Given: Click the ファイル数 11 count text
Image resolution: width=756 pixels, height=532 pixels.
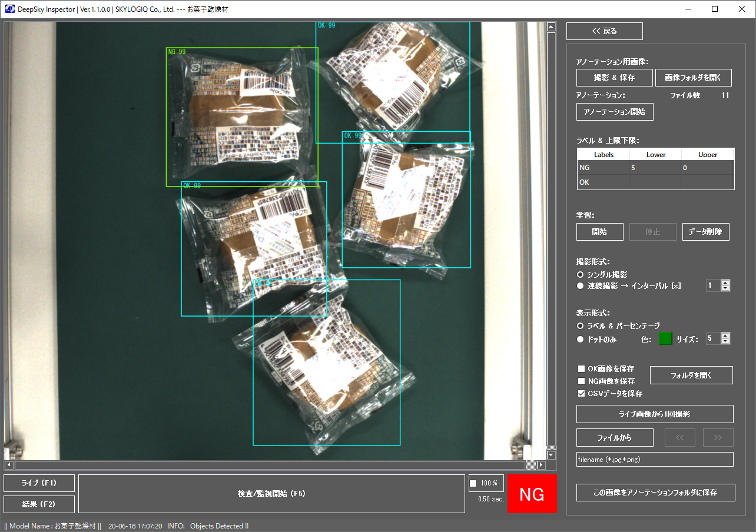Looking at the screenshot, I should 699,95.
